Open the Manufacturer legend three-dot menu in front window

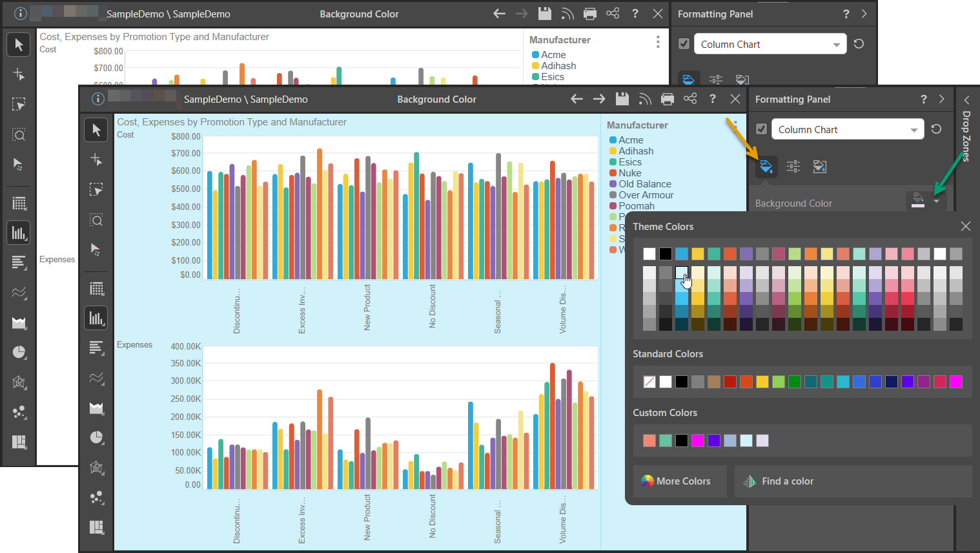tap(735, 124)
